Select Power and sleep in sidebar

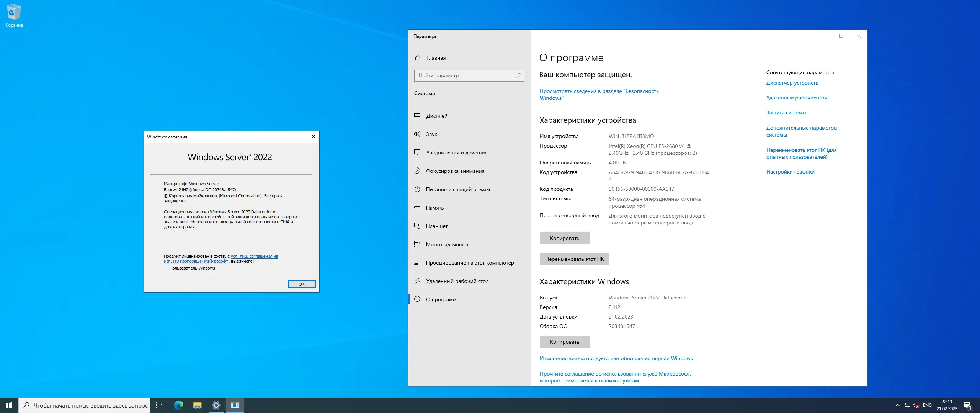tap(457, 189)
